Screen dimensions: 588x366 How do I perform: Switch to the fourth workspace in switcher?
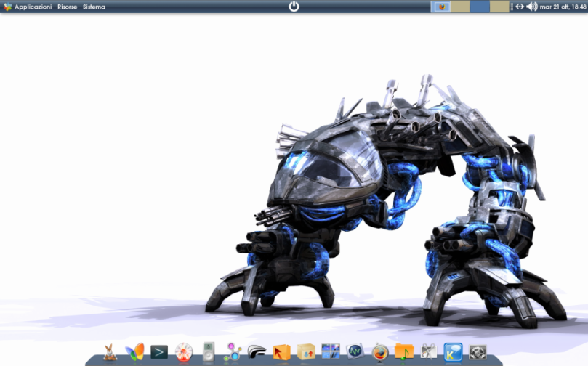tap(499, 7)
